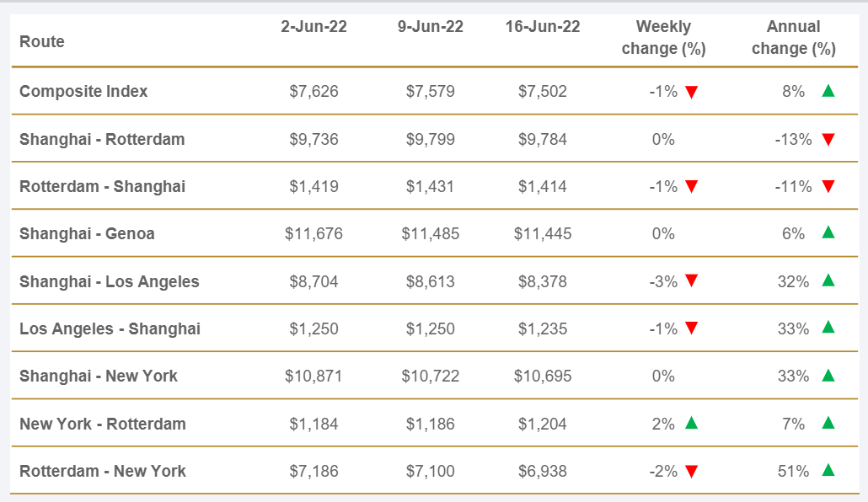Click the Annual change (%) header

coord(793,38)
